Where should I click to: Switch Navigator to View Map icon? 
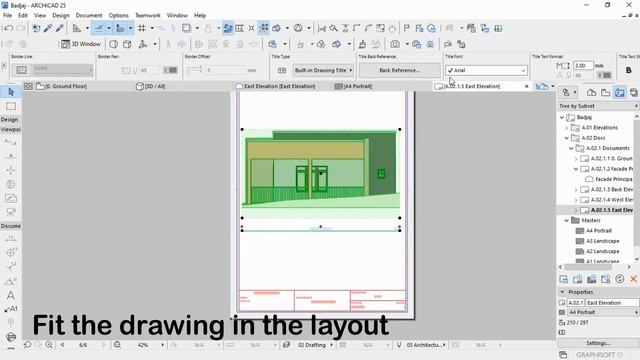pyautogui.click(x=605, y=93)
